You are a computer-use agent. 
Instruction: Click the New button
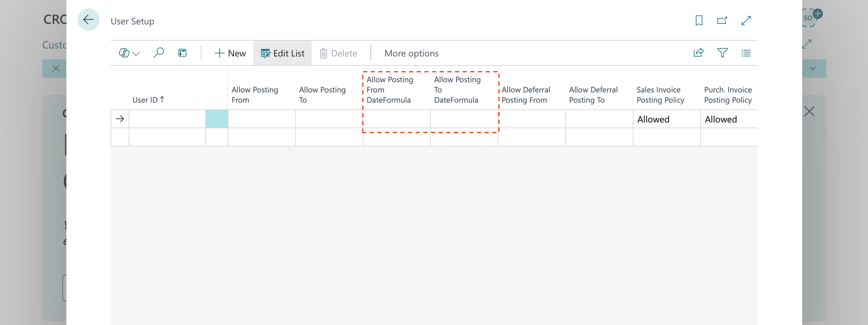click(x=230, y=53)
